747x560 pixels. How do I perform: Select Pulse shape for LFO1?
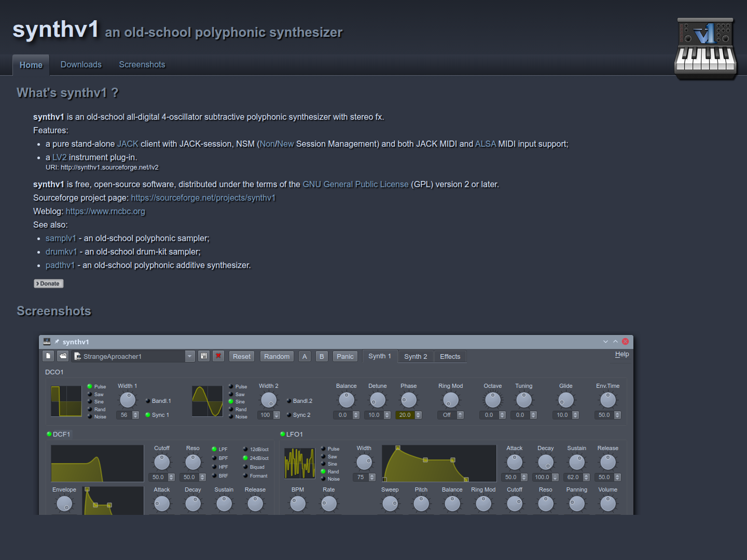pyautogui.click(x=330, y=449)
